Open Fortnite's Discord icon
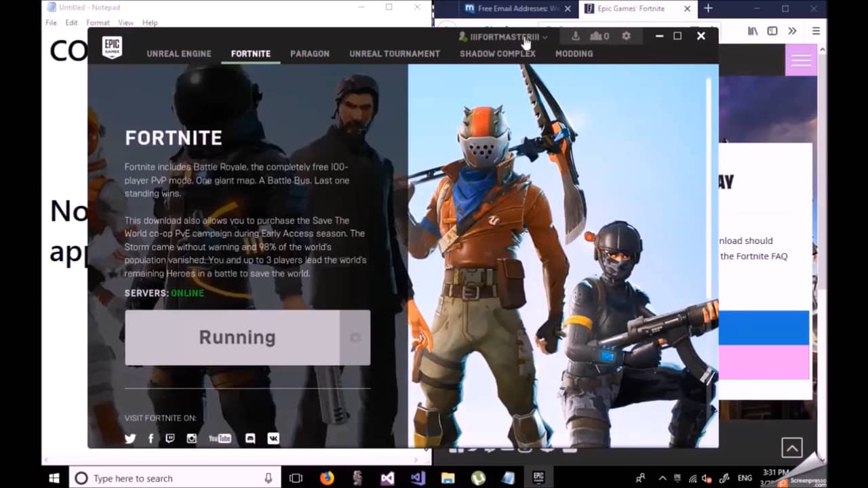The width and height of the screenshot is (868, 488). pos(250,439)
